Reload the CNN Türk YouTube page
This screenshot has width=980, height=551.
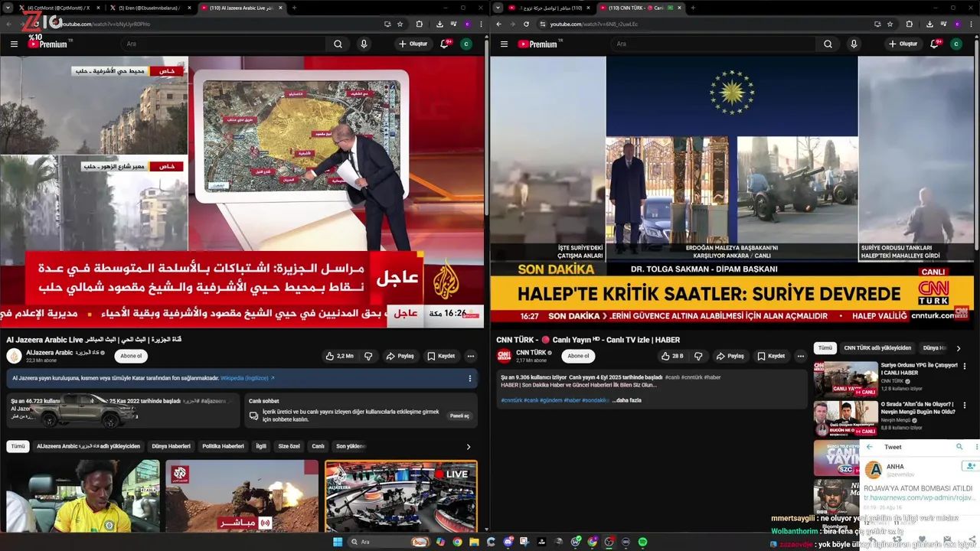pos(526,24)
